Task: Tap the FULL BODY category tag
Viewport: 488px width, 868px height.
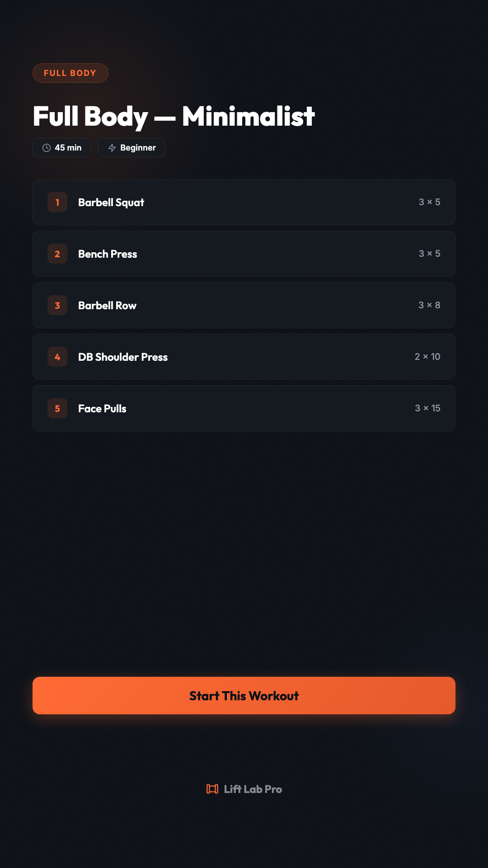Action: coord(70,73)
